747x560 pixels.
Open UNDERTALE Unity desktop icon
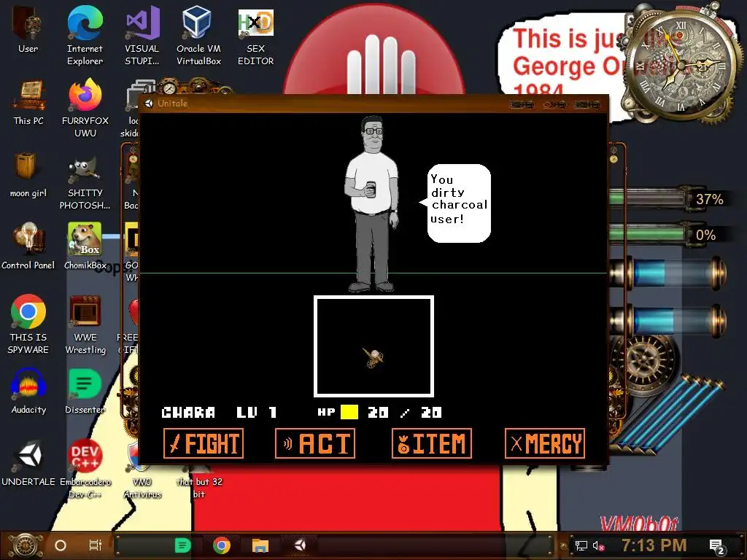point(28,463)
